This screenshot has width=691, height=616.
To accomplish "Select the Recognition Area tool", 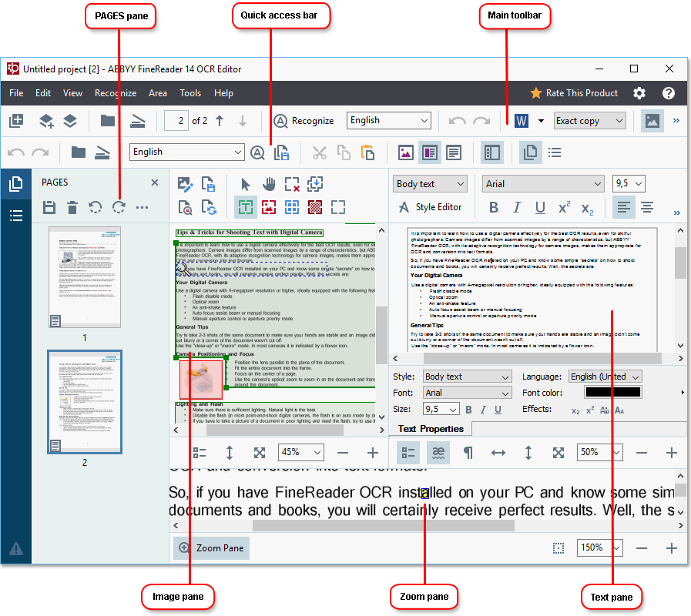I will pyautogui.click(x=338, y=207).
